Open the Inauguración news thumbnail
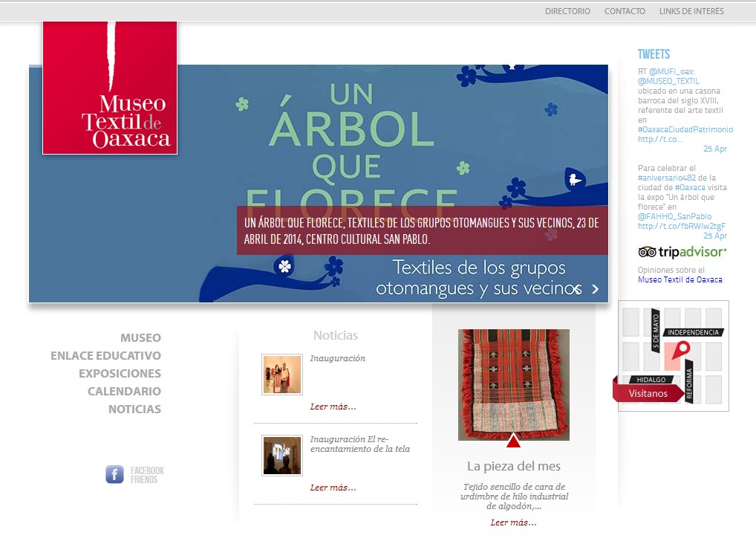The image size is (756, 547). tap(282, 375)
